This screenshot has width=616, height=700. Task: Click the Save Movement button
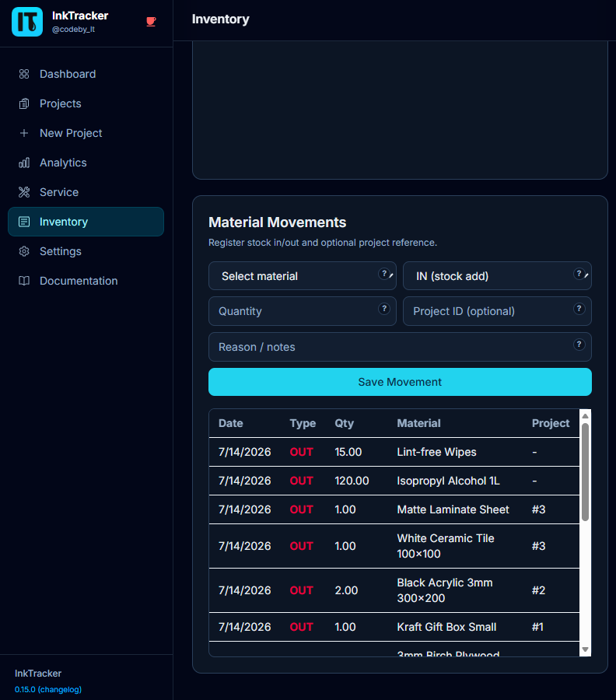coord(400,382)
